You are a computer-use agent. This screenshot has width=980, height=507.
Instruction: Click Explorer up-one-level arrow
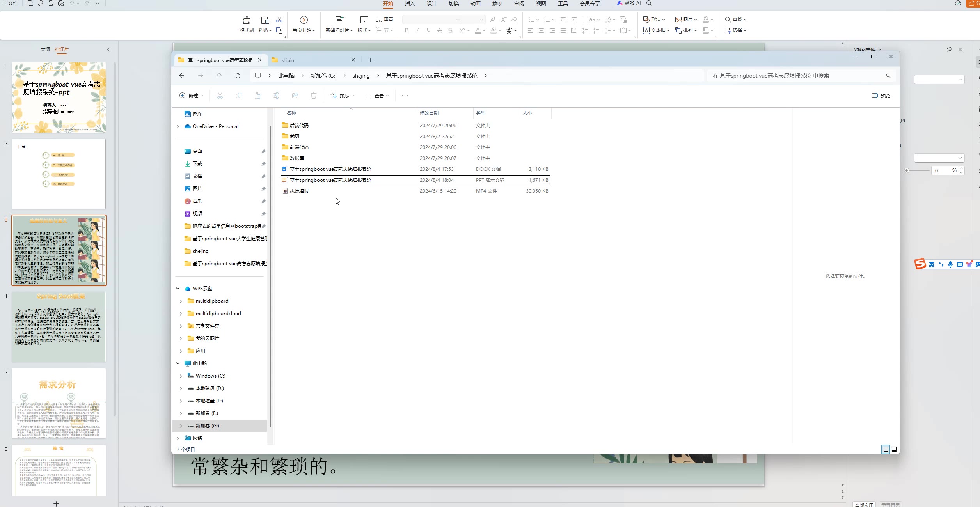pos(219,76)
